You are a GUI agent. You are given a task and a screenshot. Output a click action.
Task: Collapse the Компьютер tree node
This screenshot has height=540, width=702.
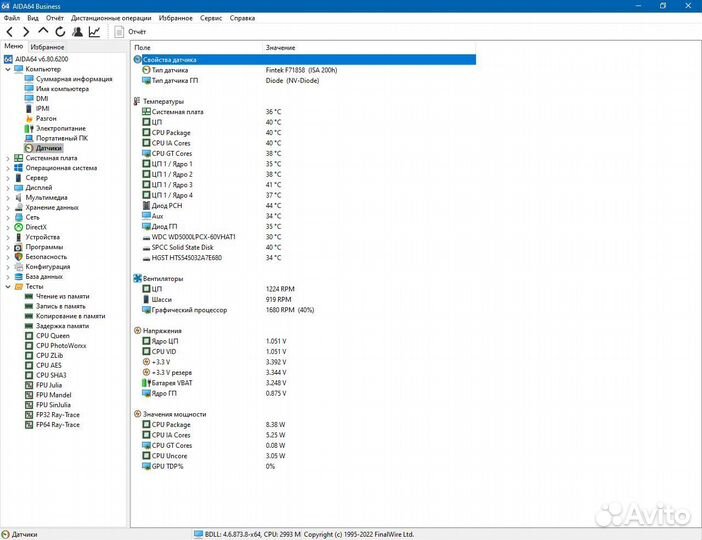click(x=8, y=69)
